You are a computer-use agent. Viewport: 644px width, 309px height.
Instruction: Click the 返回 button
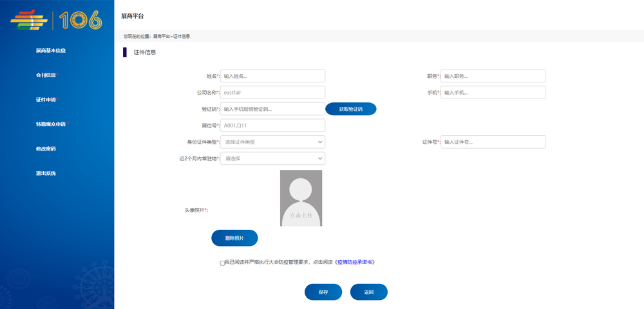click(x=368, y=292)
